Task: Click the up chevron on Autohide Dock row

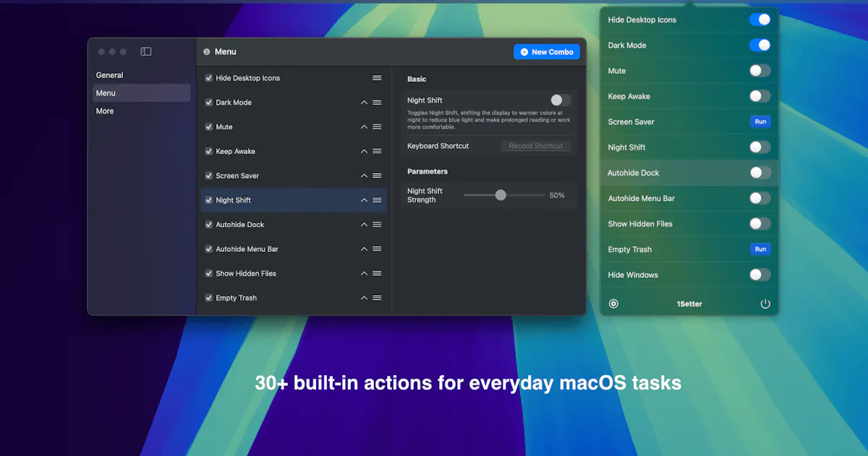Action: (364, 225)
